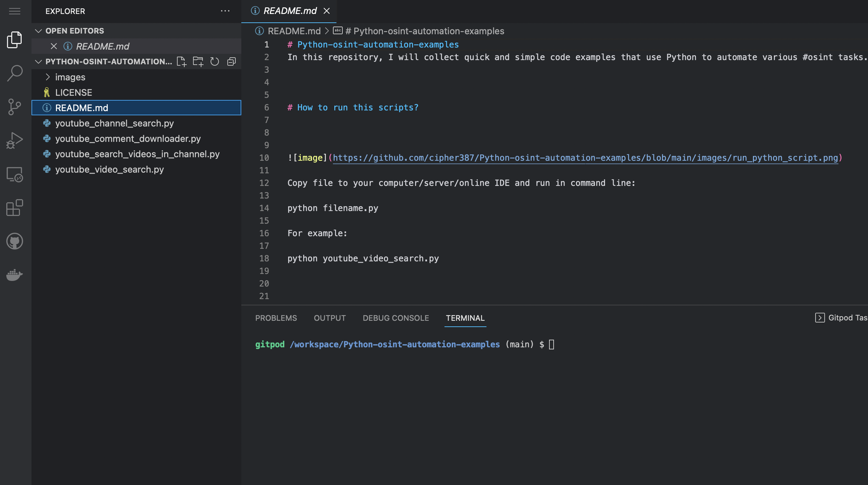The width and height of the screenshot is (868, 485).
Task: Open the Search view
Action: tap(14, 73)
